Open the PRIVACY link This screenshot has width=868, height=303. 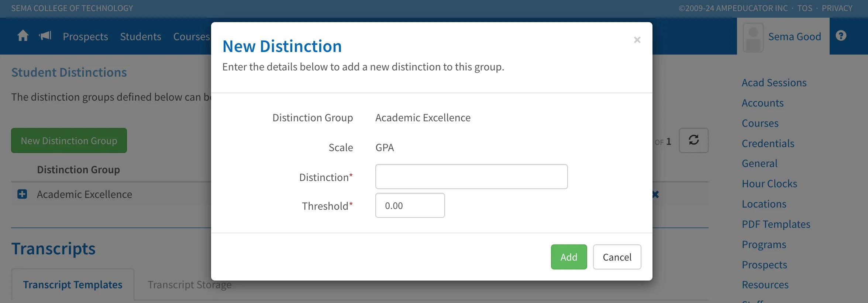click(837, 8)
